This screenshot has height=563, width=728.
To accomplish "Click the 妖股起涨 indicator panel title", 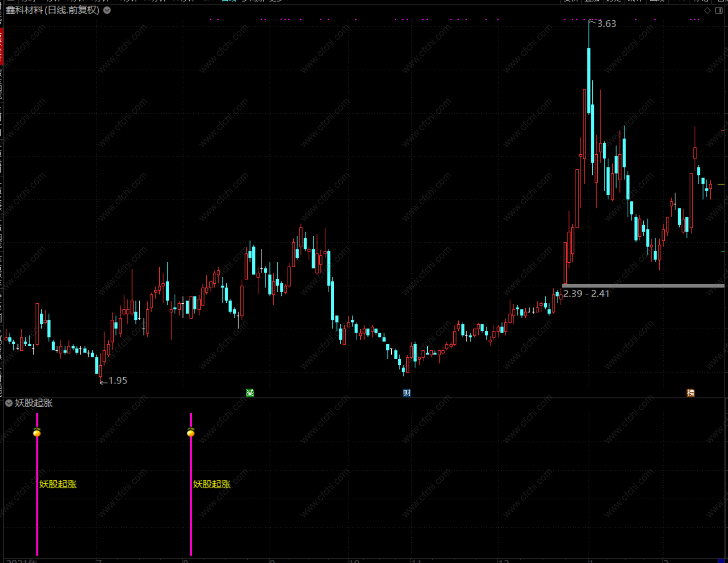I will (x=34, y=403).
